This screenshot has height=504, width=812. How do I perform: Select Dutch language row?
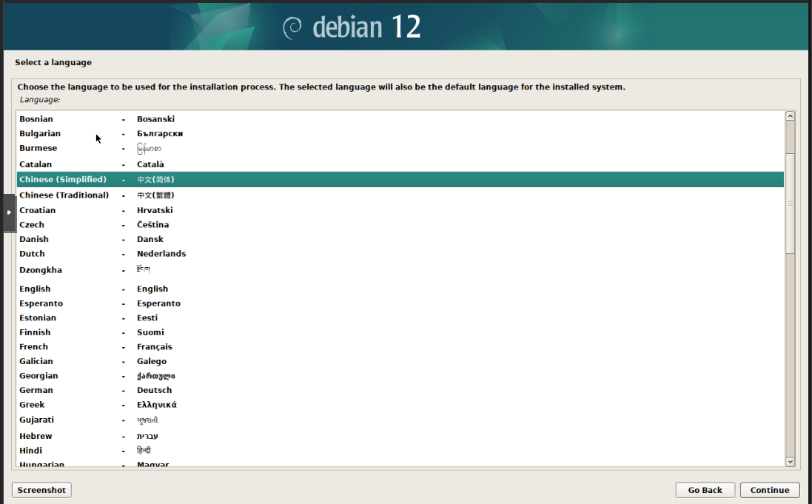coord(400,254)
